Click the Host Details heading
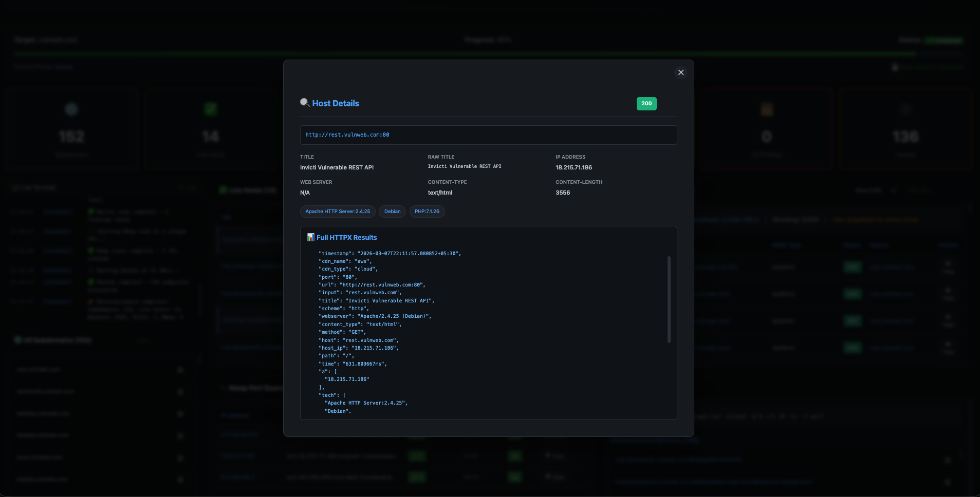The height and width of the screenshot is (497, 980). pos(336,103)
